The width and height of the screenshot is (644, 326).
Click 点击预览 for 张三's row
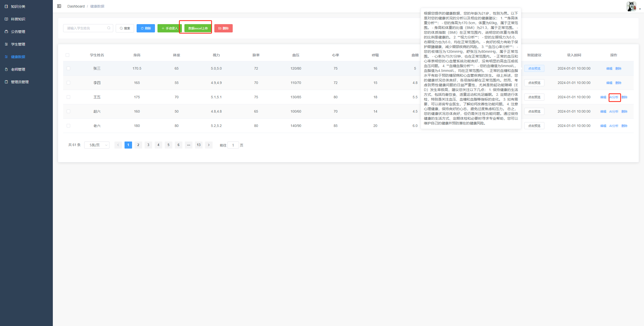click(534, 68)
